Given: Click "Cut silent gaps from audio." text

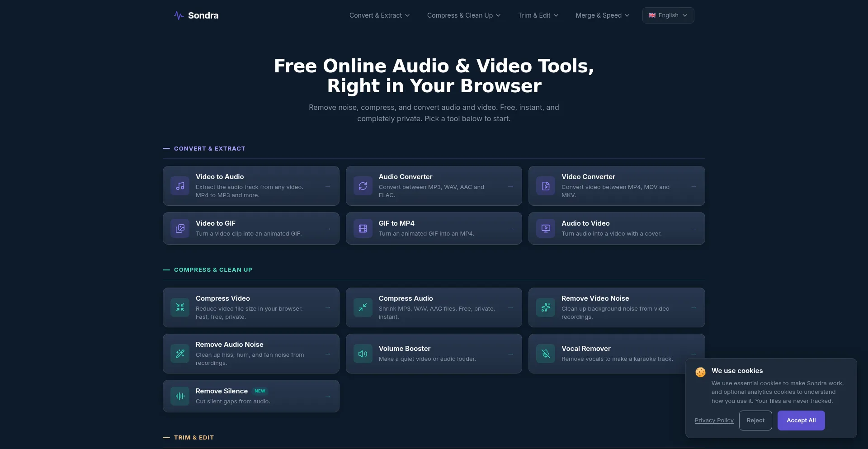Looking at the screenshot, I should (233, 402).
